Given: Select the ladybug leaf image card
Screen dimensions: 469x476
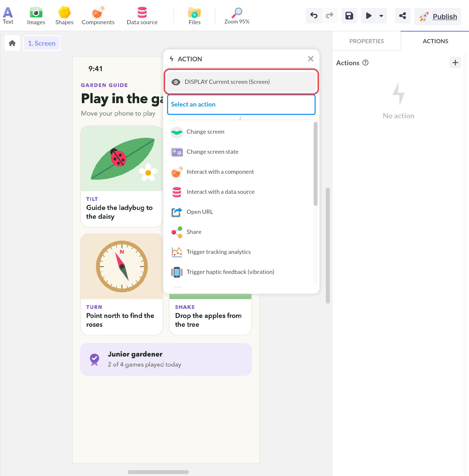Looking at the screenshot, I should [x=122, y=158].
